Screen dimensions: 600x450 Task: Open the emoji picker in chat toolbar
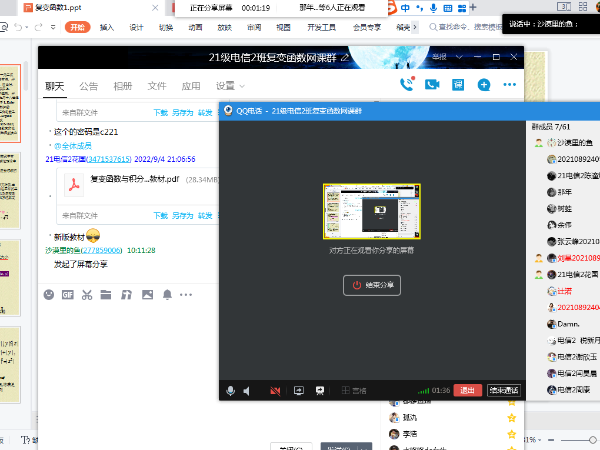coord(49,295)
